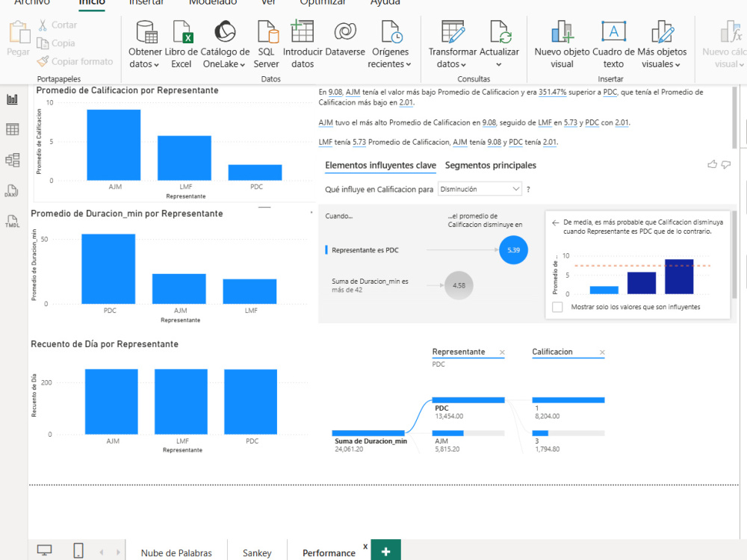Open TMDL view in sidebar
This screenshot has height=560, width=747.
pos(13,221)
